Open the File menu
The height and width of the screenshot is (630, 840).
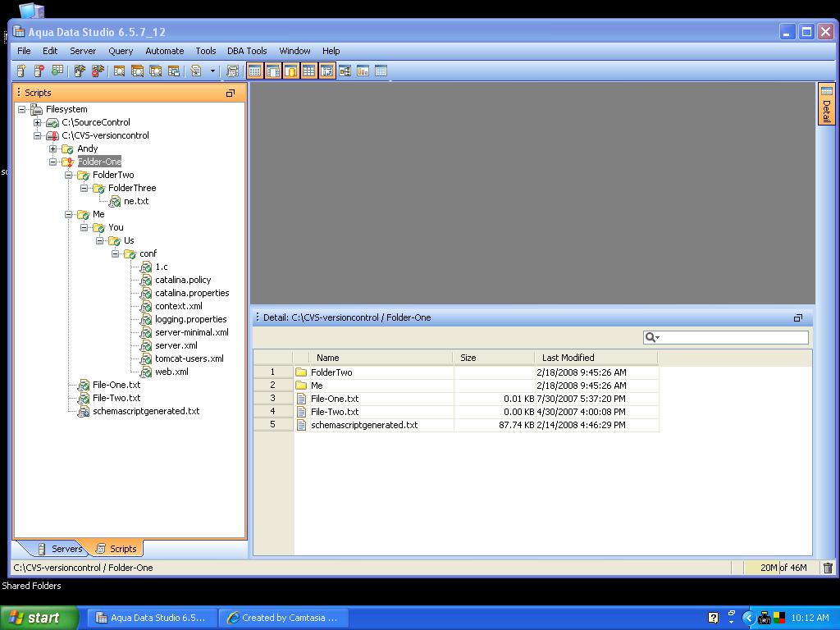pos(24,51)
